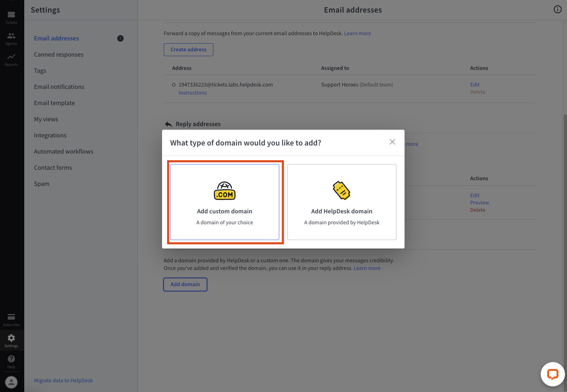567x392 pixels.
Task: Close the domain type dialog
Action: (x=392, y=142)
